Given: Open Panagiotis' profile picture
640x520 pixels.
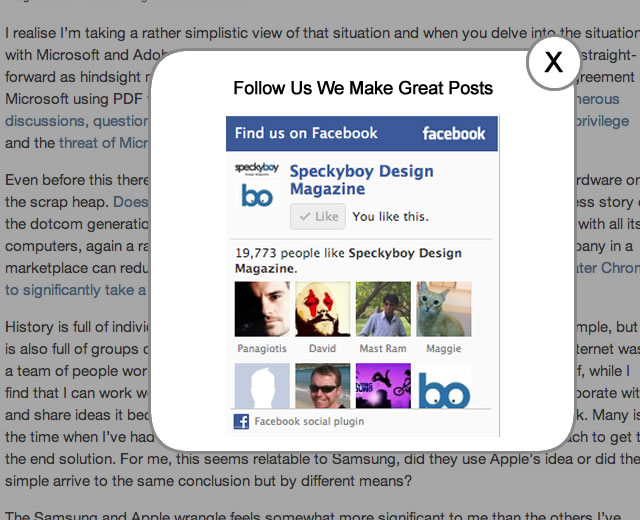Looking at the screenshot, I should [262, 309].
